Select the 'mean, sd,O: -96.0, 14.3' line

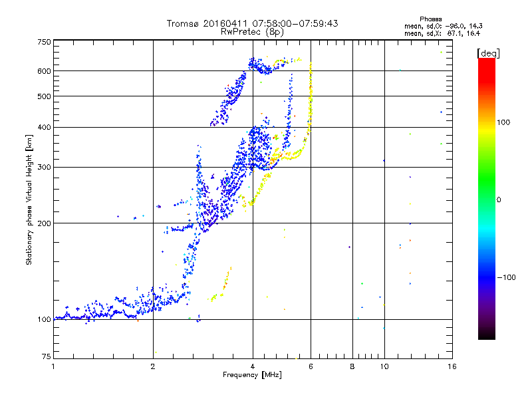(x=443, y=26)
